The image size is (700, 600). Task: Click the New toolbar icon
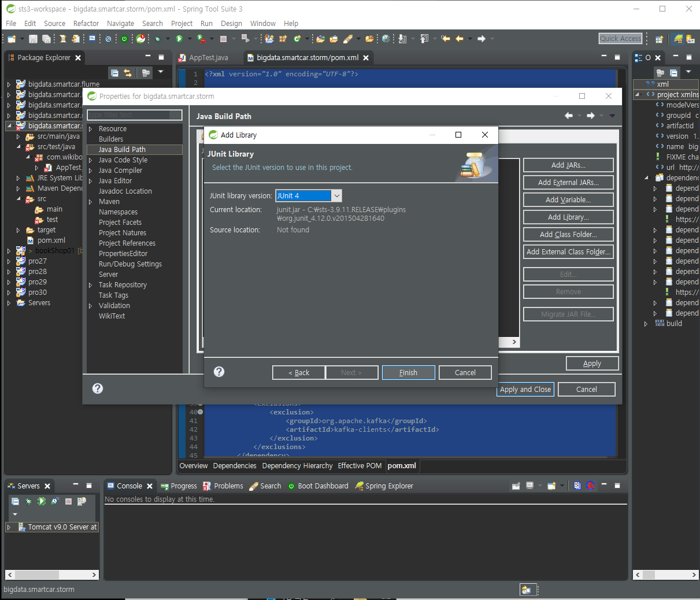pyautogui.click(x=12, y=39)
